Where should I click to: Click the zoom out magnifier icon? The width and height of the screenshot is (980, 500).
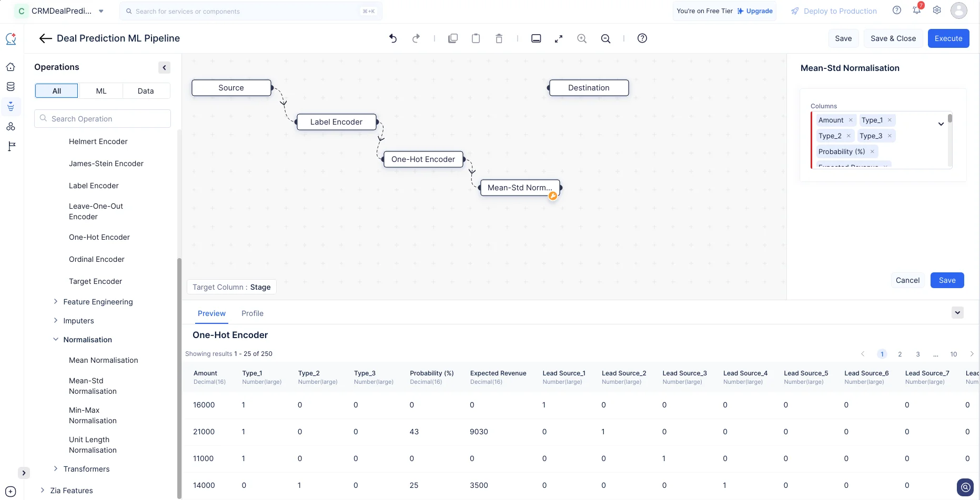click(606, 38)
